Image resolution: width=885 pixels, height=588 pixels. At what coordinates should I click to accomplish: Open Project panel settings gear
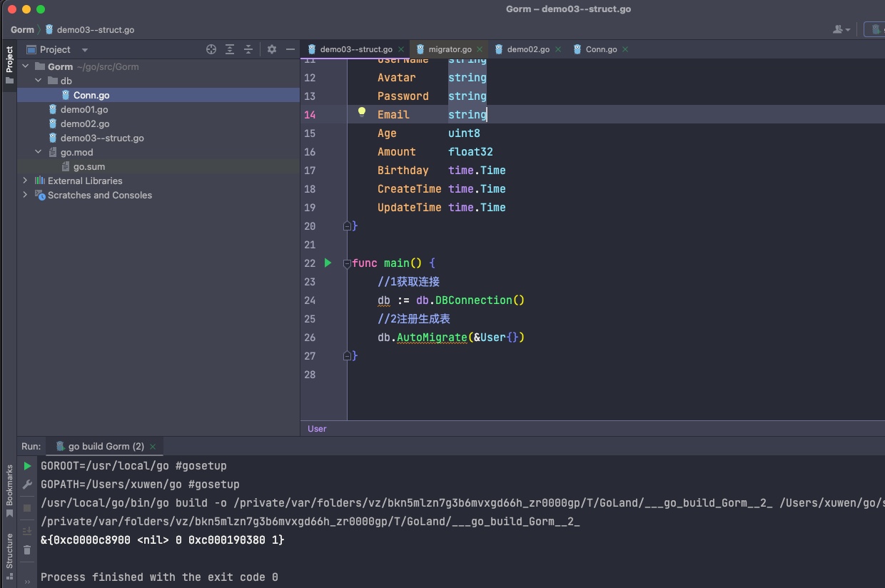tap(271, 49)
